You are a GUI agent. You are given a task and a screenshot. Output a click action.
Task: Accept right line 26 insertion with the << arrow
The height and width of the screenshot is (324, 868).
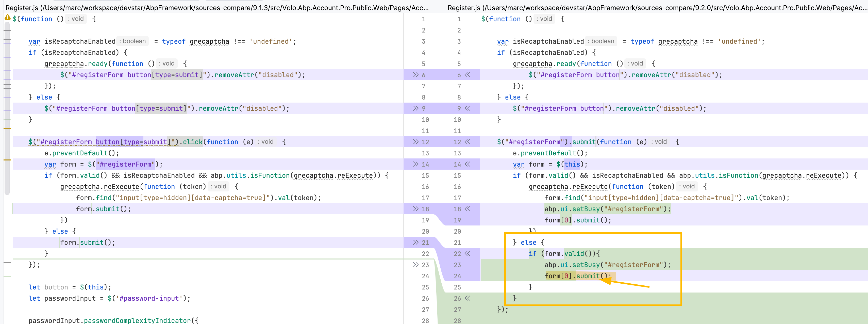point(467,298)
